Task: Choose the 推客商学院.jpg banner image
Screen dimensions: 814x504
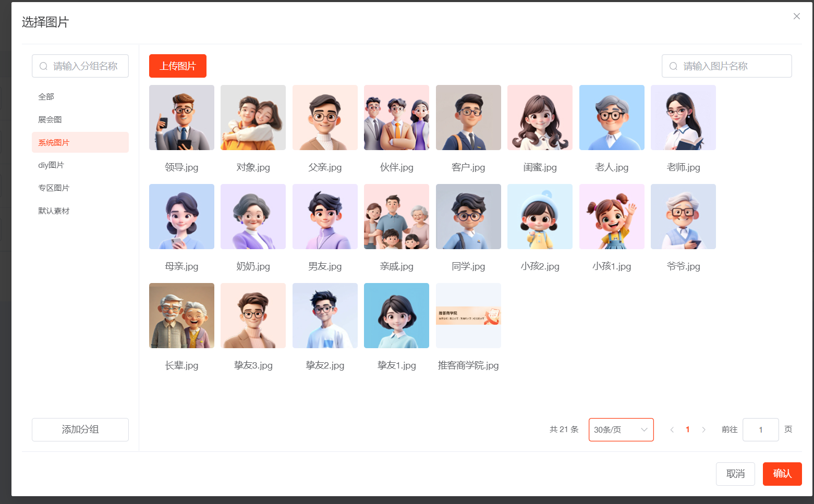Action: (x=468, y=316)
